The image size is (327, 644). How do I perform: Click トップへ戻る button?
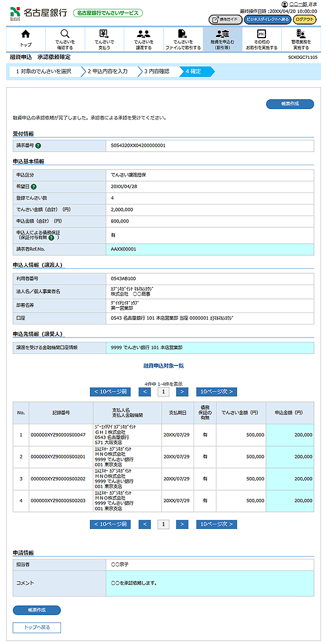tap(37, 627)
